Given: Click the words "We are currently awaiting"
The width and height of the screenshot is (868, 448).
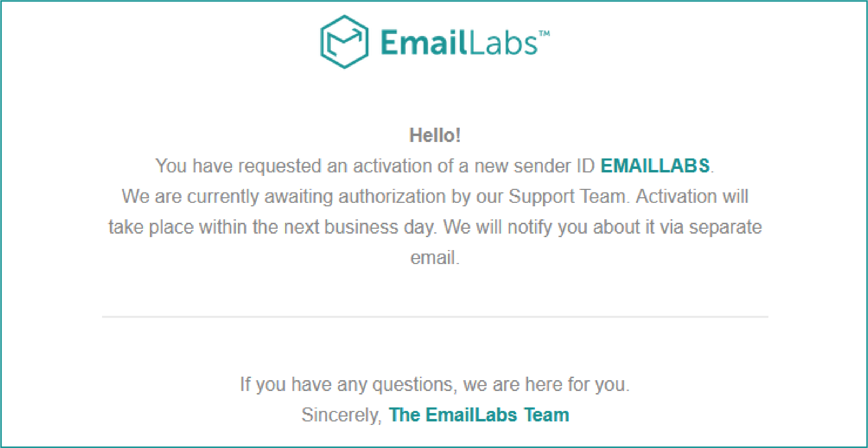Looking at the screenshot, I should (x=226, y=196).
